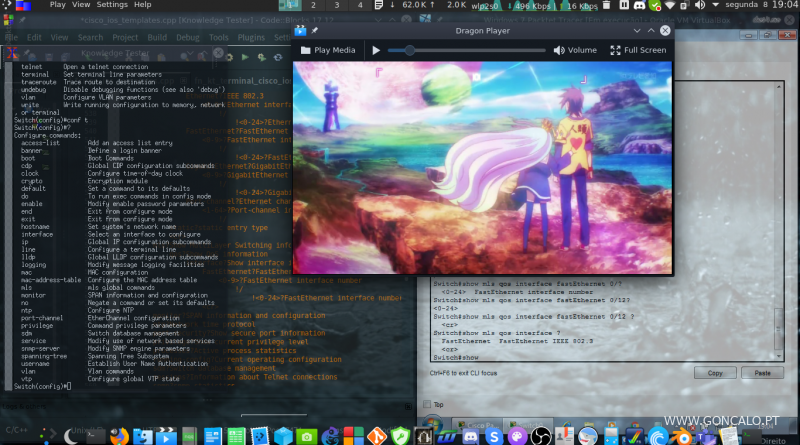This screenshot has height=445, width=800.
Task: Click the anime video frame in Dragon Player
Action: [483, 165]
